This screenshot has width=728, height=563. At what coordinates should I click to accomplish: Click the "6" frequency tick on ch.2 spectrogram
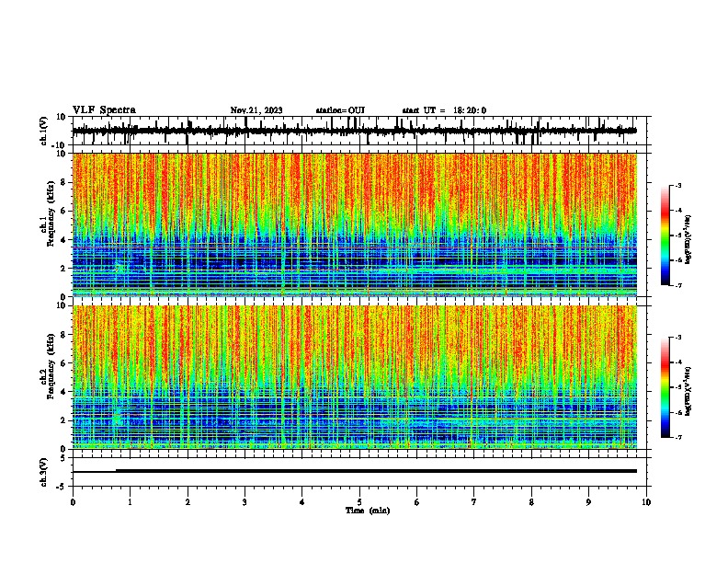[x=63, y=362]
